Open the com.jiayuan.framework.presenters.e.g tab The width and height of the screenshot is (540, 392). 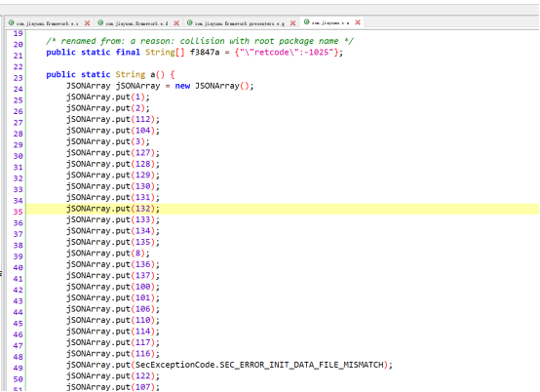[240, 23]
